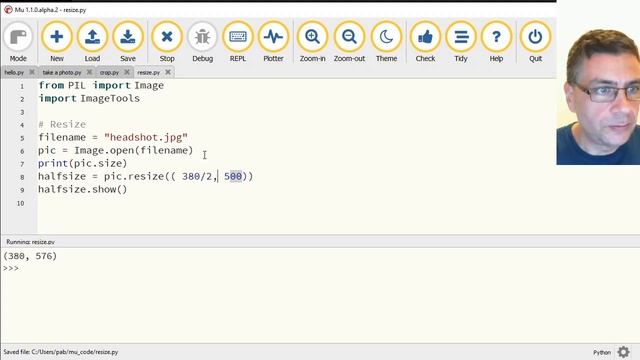Stop the running script
This screenshot has height=360, width=640.
(x=167, y=42)
